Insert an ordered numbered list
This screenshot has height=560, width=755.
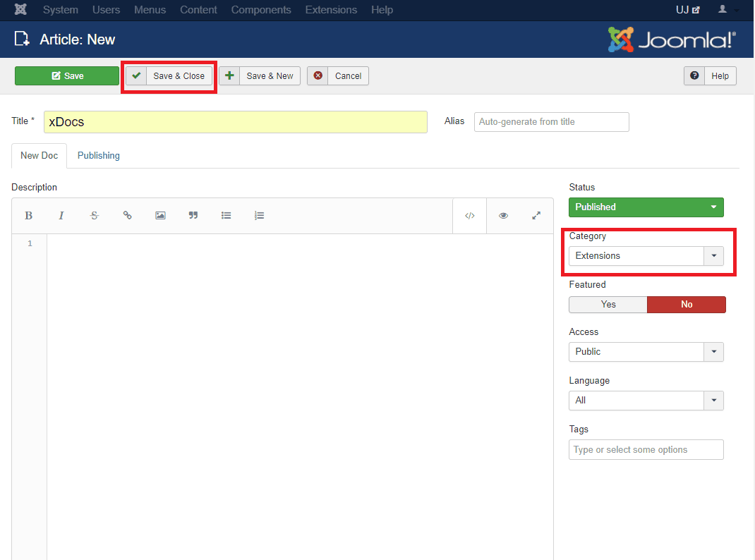(259, 216)
